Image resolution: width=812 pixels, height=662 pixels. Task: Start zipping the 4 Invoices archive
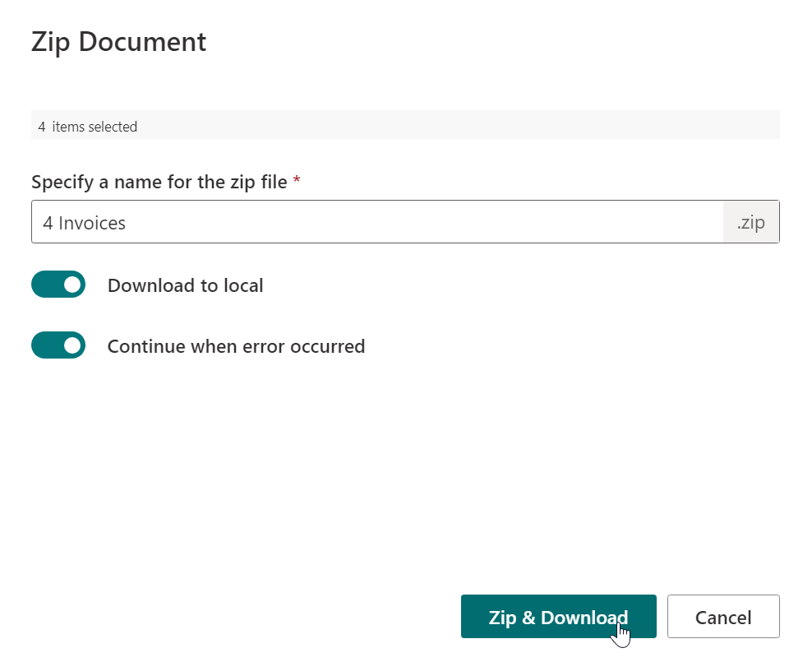point(558,617)
